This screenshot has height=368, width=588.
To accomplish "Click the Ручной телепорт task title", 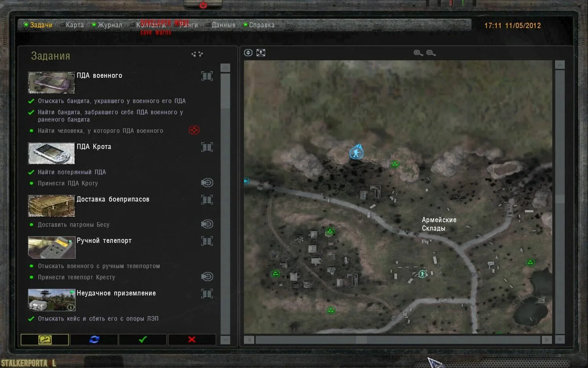I will 104,240.
